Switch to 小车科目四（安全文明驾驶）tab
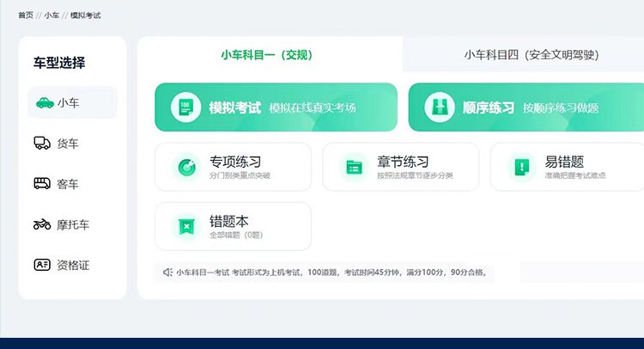The height and width of the screenshot is (349, 644). 532,55
